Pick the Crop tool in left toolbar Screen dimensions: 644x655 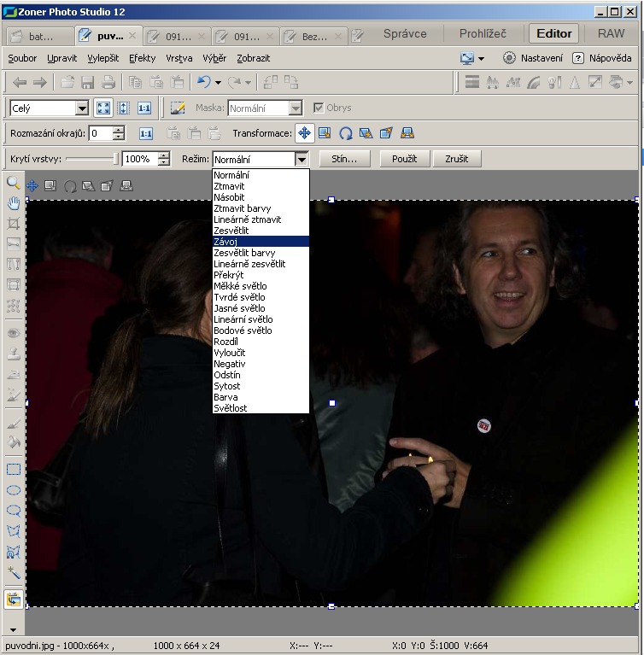[13, 224]
